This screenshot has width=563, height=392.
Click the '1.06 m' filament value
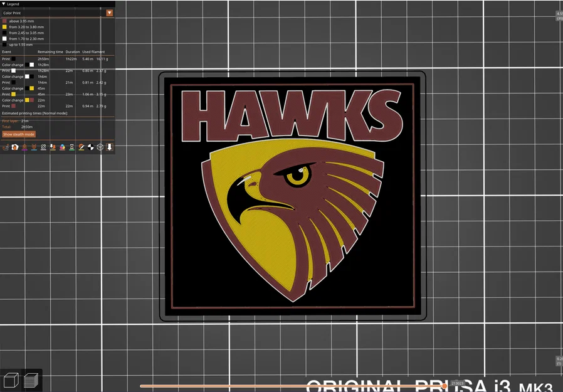pos(88,95)
